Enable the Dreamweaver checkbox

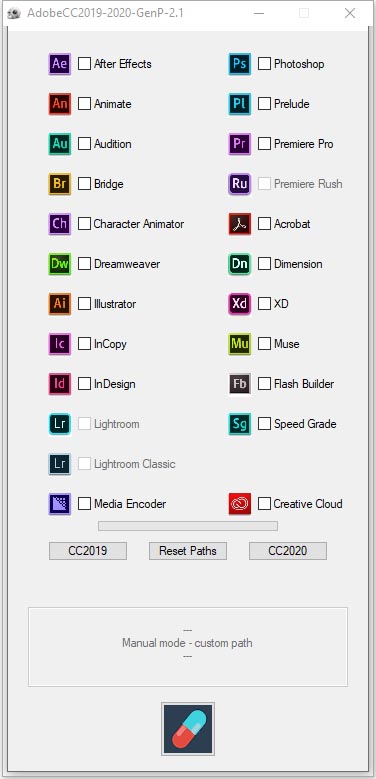[85, 264]
